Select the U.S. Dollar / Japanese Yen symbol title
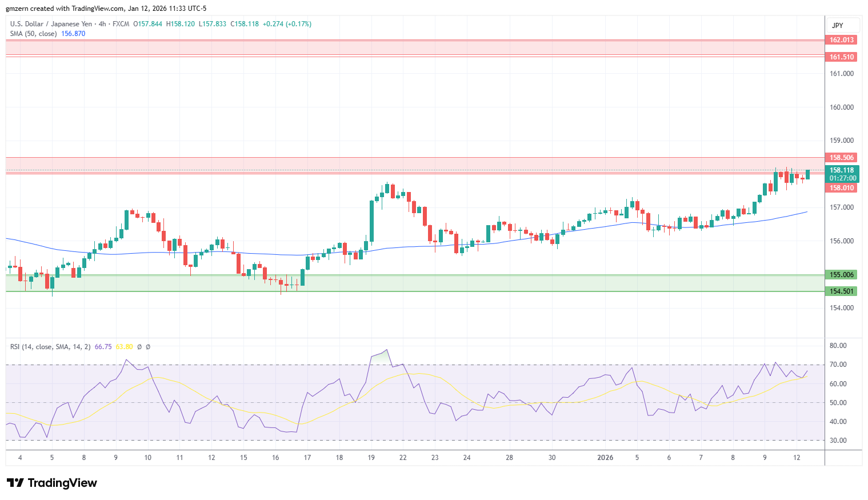The height and width of the screenshot is (500, 868). tap(51, 24)
